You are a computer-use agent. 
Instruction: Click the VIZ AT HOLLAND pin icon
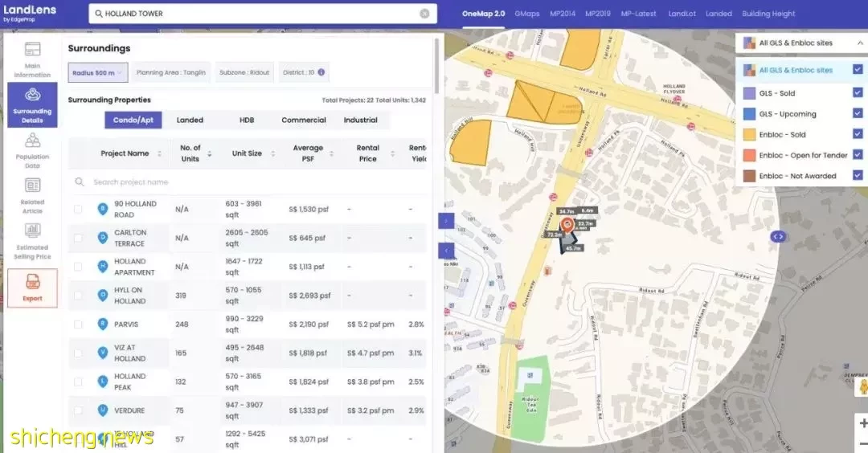(x=102, y=353)
